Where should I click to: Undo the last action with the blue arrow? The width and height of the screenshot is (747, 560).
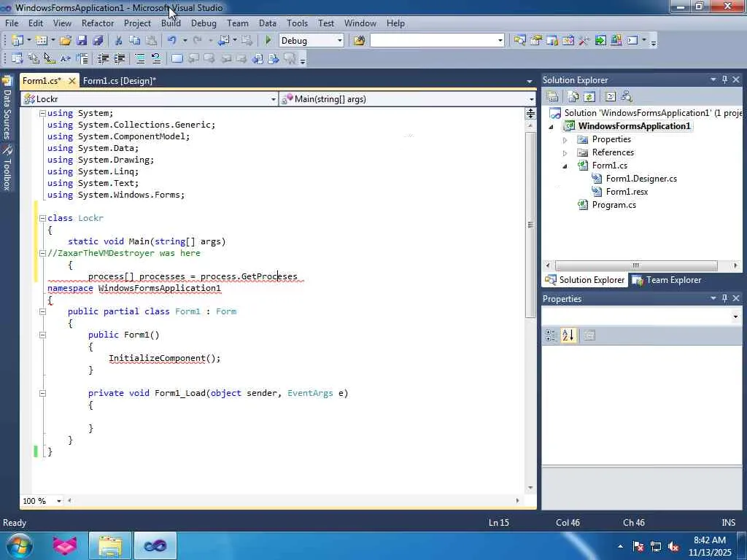172,41
